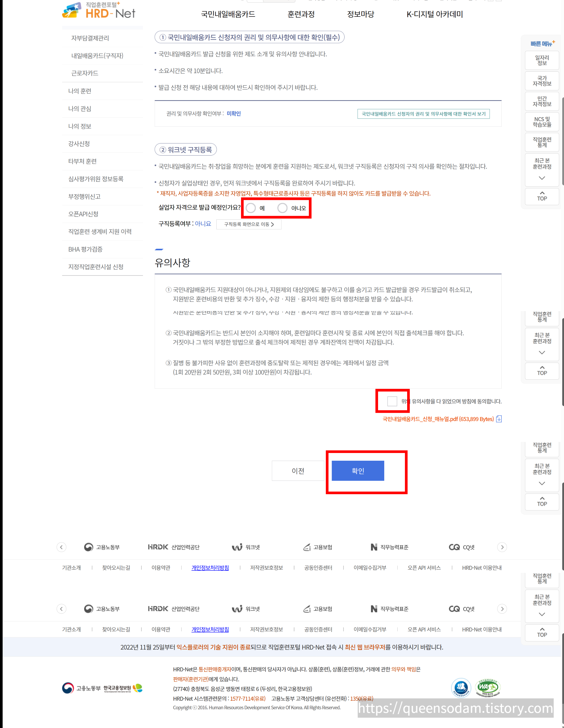Select the 아니오 radio button

coord(282,208)
